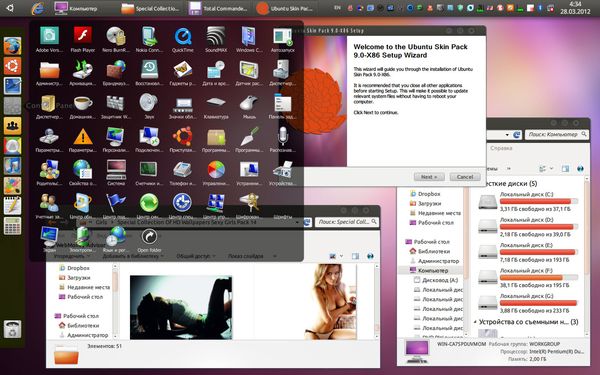Open the Система icon
Image resolution: width=600 pixels, height=375 pixels.
pos(116,173)
